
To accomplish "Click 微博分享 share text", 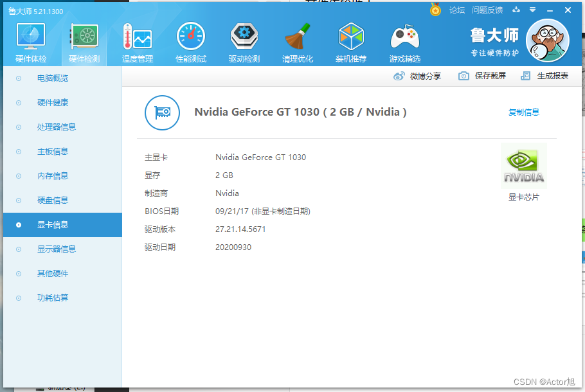I will pyautogui.click(x=426, y=76).
